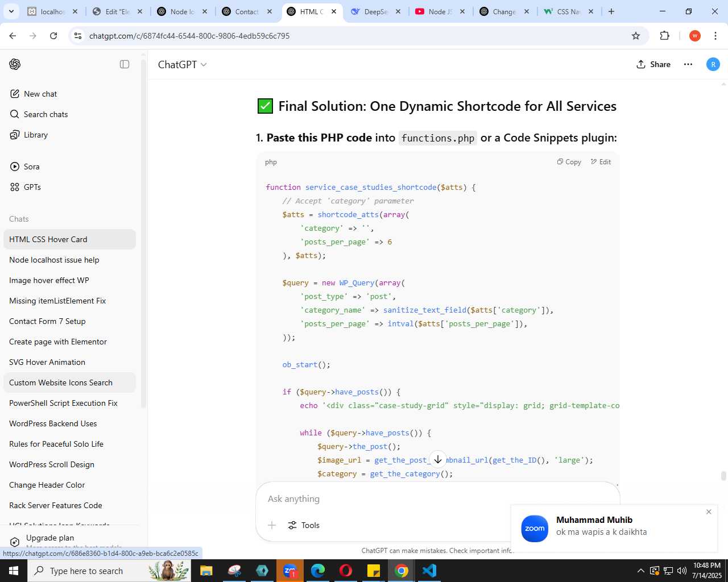Copy the PHP code block
The width and height of the screenshot is (728, 582).
(569, 162)
